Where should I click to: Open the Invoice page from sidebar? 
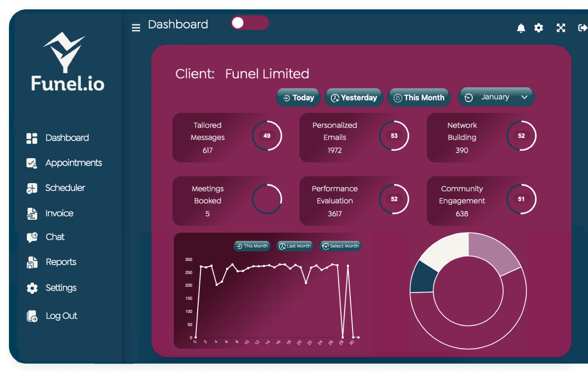coord(32,213)
